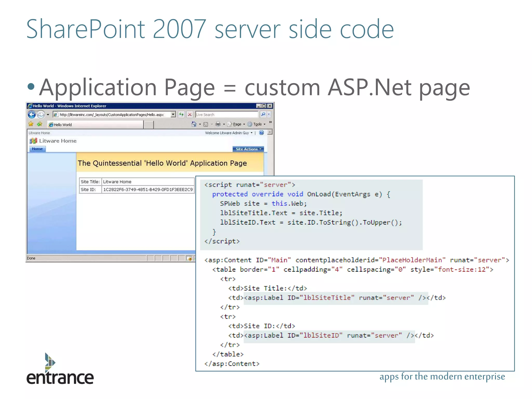
Task: Click the table border cellpadding markup line
Action: point(353,270)
